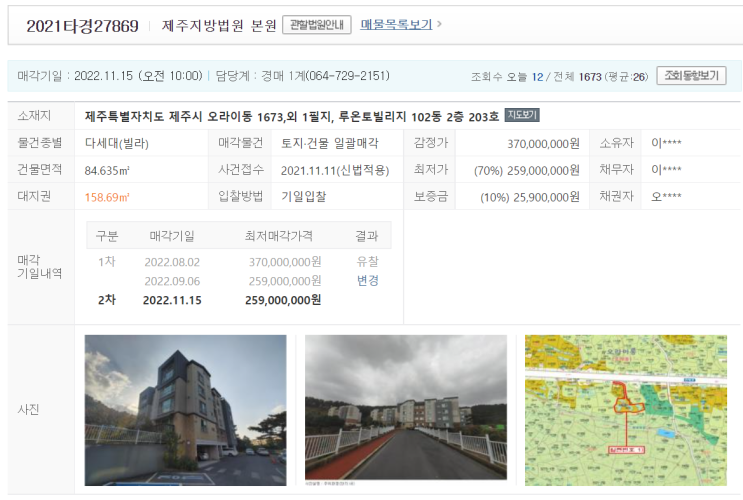
Task: Select property type 다세대(빌라)
Action: (x=117, y=143)
